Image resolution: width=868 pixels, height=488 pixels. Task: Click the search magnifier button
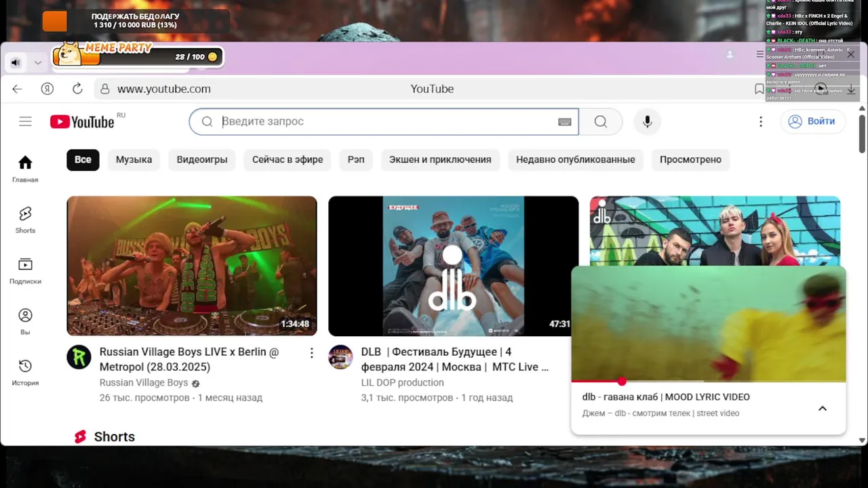pyautogui.click(x=601, y=121)
